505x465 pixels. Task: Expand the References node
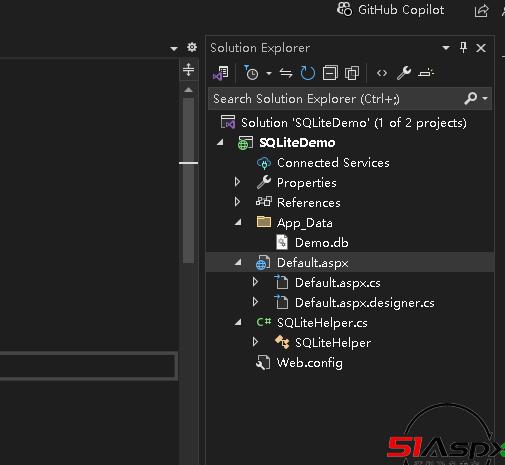(x=237, y=202)
